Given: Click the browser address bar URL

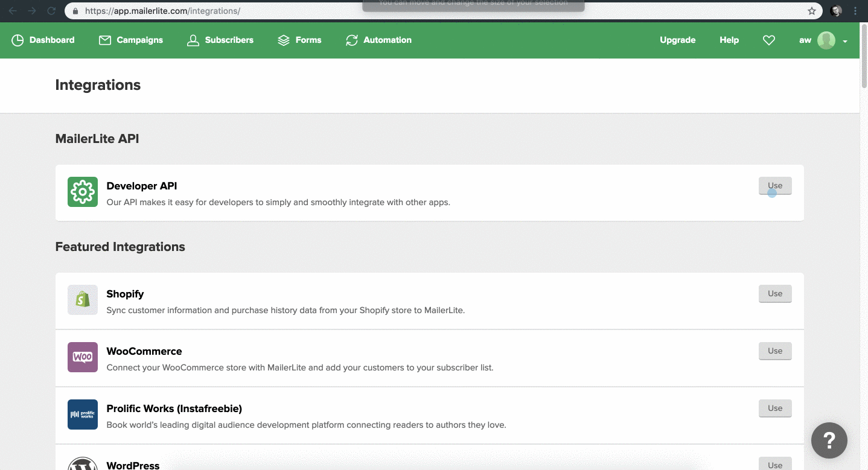Looking at the screenshot, I should 163,11.
